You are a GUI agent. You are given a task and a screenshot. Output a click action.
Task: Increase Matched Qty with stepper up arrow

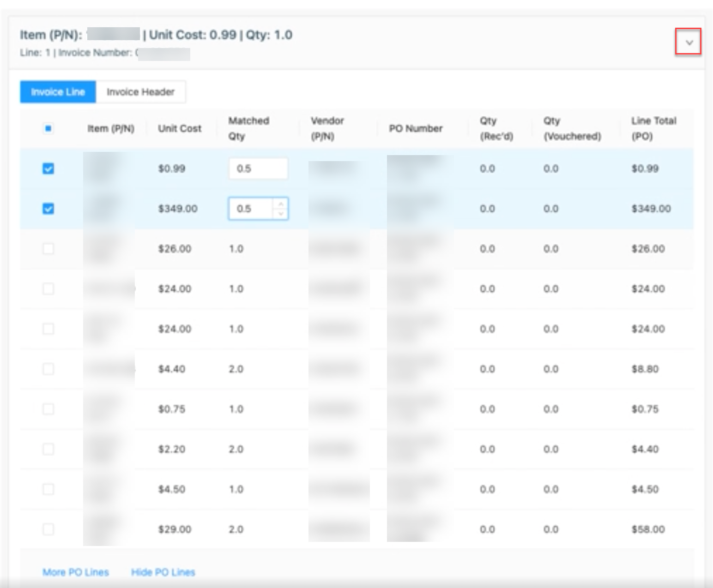coord(281,204)
